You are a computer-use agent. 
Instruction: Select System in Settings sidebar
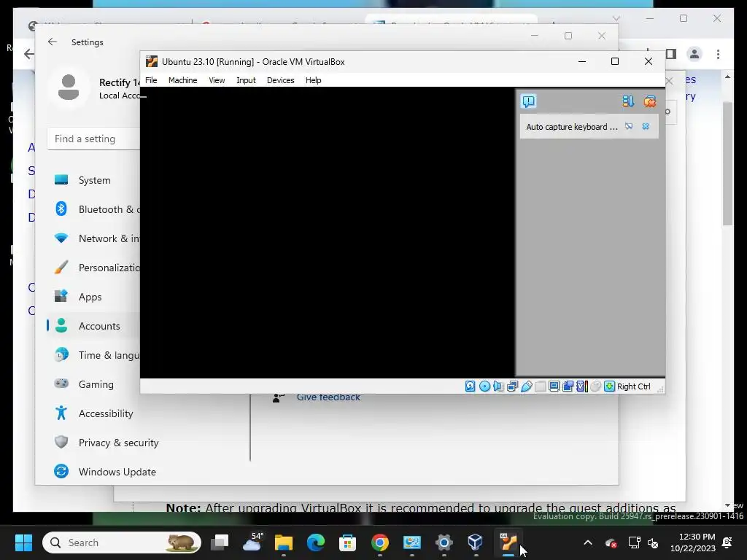point(94,181)
